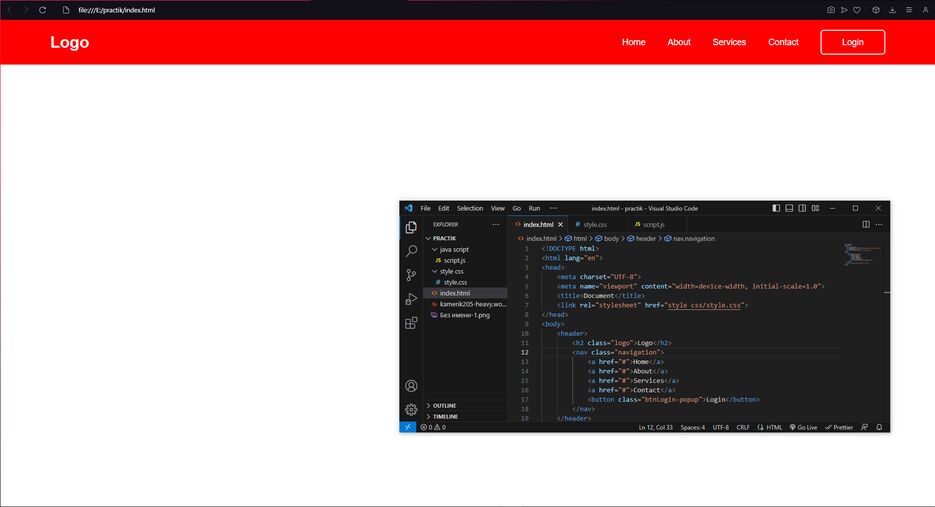The width and height of the screenshot is (935, 507).
Task: Open the Selection menu in VS Code
Action: (x=470, y=208)
